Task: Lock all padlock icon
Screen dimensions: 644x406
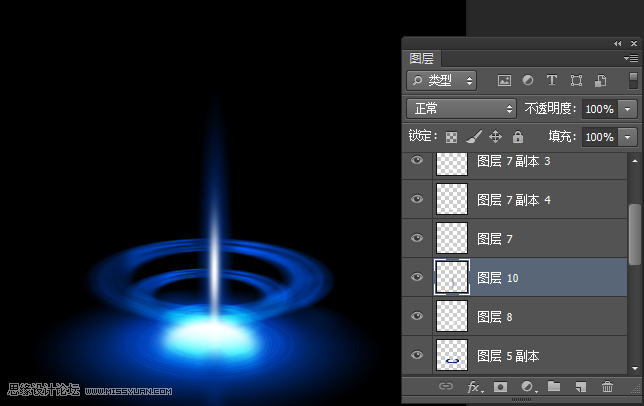Action: 518,137
